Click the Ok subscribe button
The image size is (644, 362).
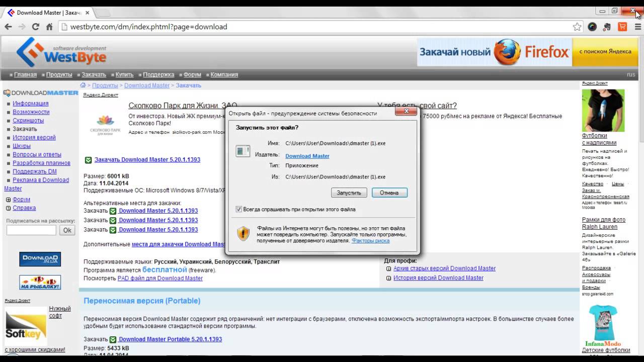pos(67,230)
